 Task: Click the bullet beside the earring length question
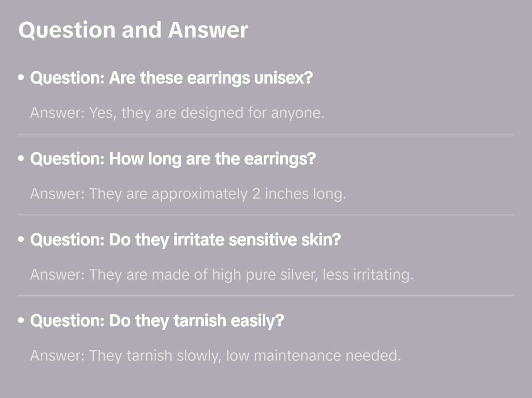coord(21,159)
